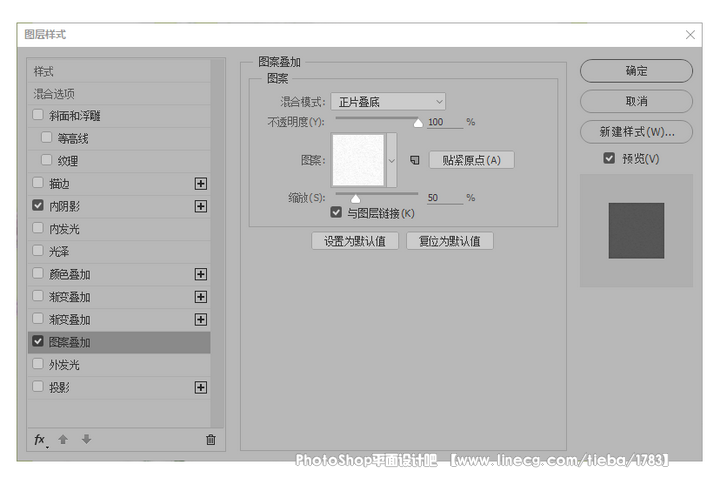Enable the 描边 checkbox
This screenshot has width=719, height=477.
[x=38, y=183]
